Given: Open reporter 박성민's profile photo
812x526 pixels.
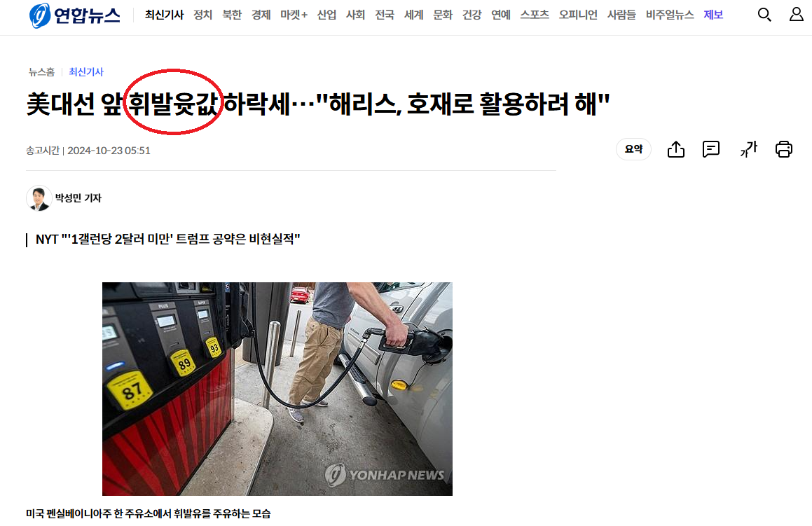Looking at the screenshot, I should pyautogui.click(x=39, y=198).
